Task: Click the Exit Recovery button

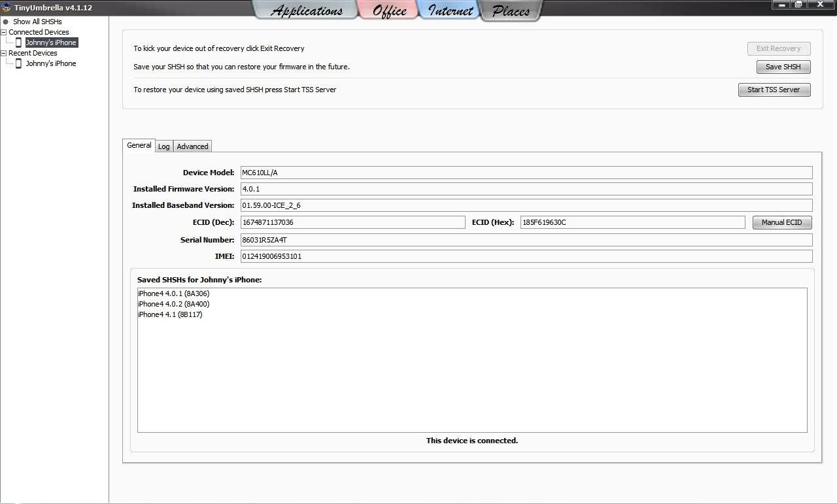Action: click(x=779, y=48)
